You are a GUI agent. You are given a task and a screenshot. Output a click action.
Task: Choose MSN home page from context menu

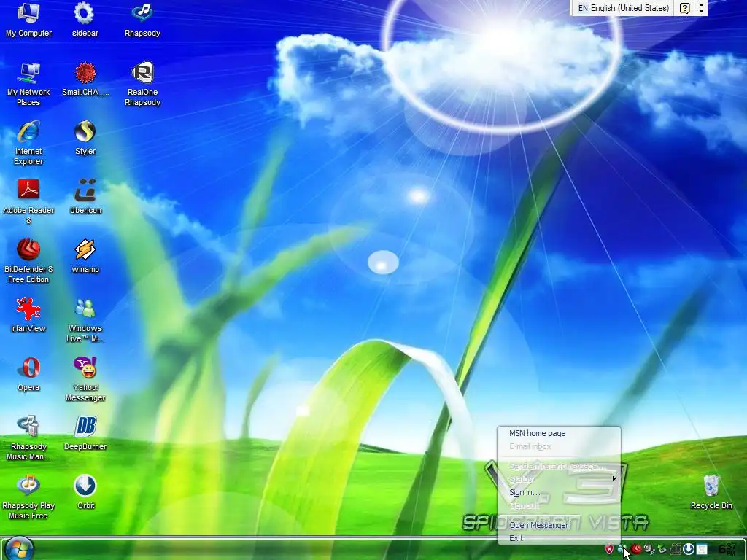pyautogui.click(x=538, y=433)
